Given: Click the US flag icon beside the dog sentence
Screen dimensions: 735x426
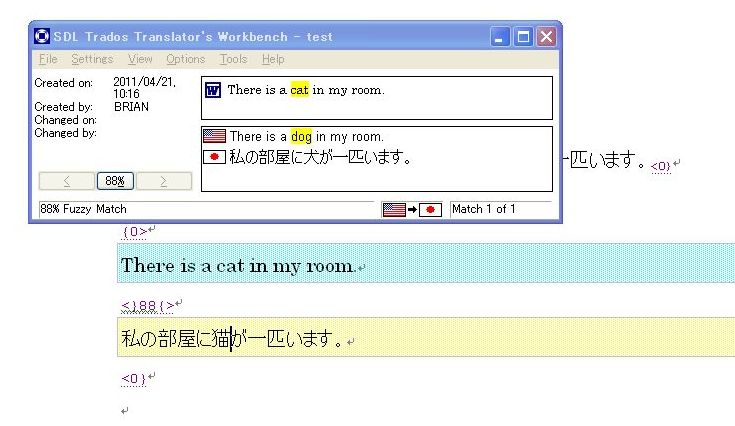Looking at the screenshot, I should point(214,136).
